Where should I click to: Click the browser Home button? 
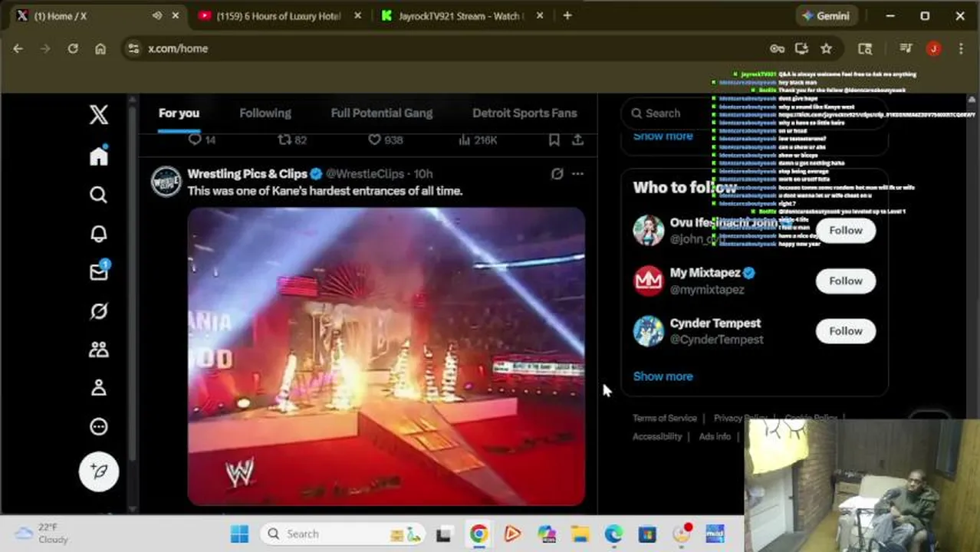pyautogui.click(x=100, y=48)
